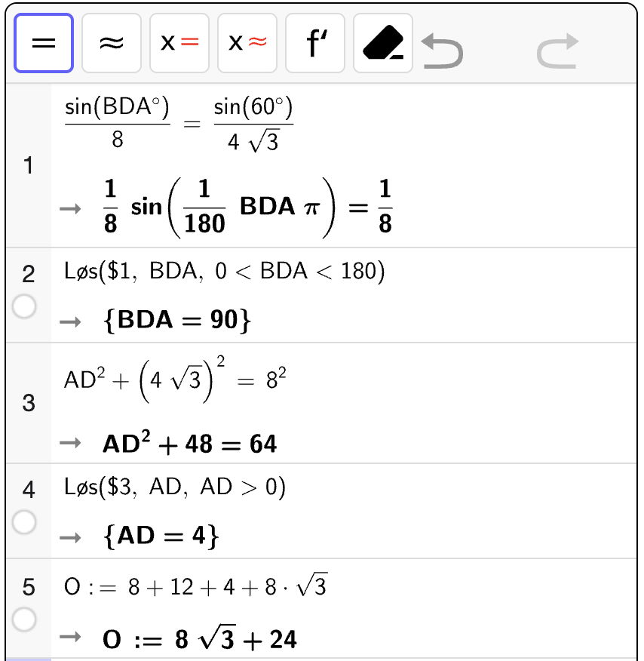Select the Evaluate (=) tool
This screenshot has width=644, height=661.
pos(44,43)
